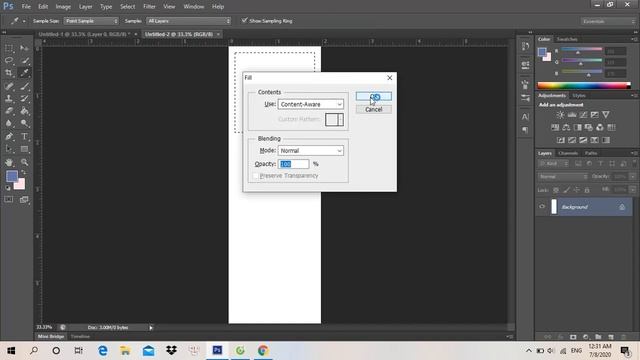This screenshot has width=640, height=360.
Task: Hide the Background layer eye icon
Action: tap(542, 207)
